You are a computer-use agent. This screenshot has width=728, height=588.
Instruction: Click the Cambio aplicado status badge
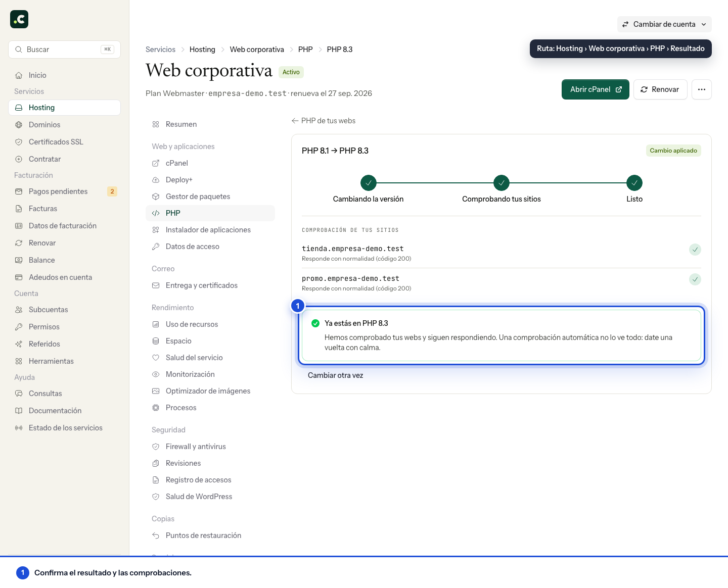(673, 151)
